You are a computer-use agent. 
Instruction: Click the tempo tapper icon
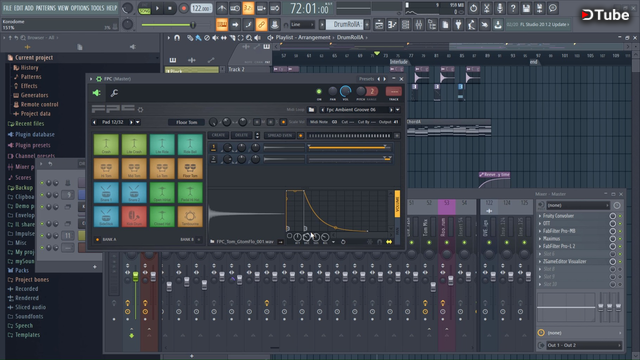471,25
